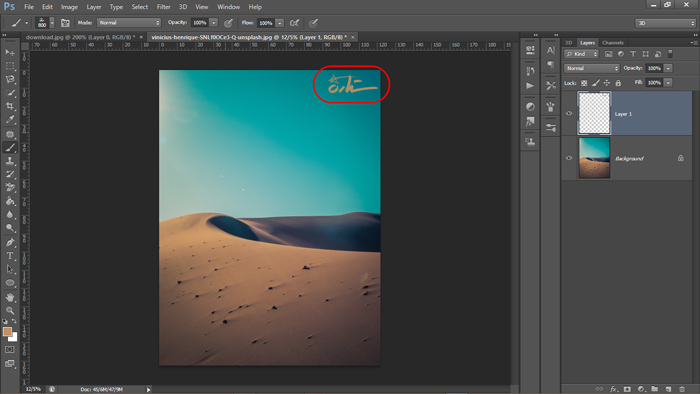700x394 pixels.
Task: Select the Paint Bucket tool
Action: 10,201
